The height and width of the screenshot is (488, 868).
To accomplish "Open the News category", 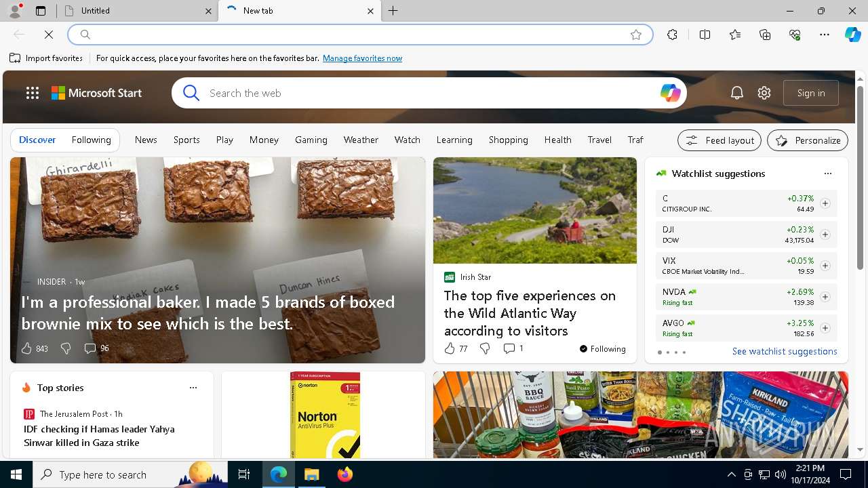I will point(146,140).
